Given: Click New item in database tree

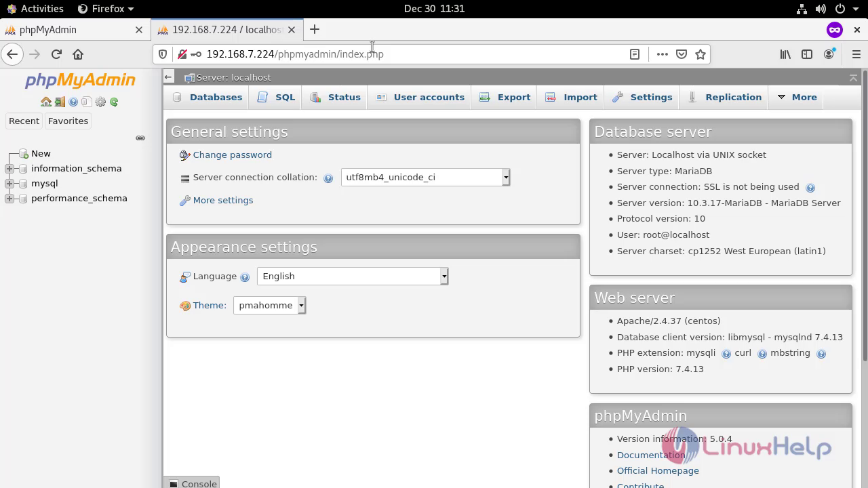Looking at the screenshot, I should point(41,154).
